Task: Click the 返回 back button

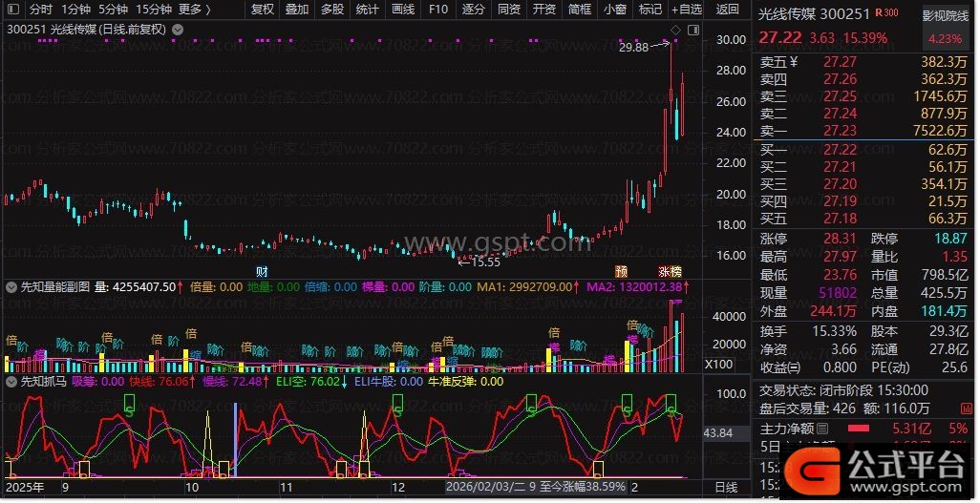Action: click(x=727, y=10)
